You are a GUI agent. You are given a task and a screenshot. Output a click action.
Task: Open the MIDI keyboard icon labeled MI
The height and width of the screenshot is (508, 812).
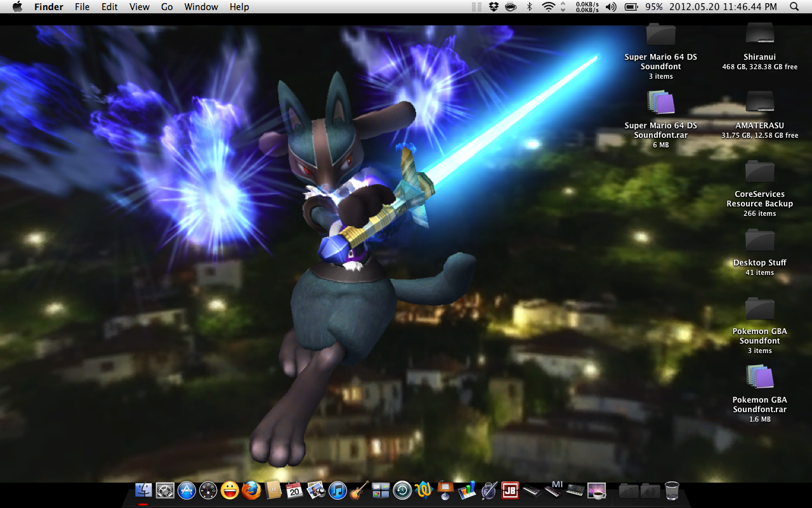click(x=554, y=489)
